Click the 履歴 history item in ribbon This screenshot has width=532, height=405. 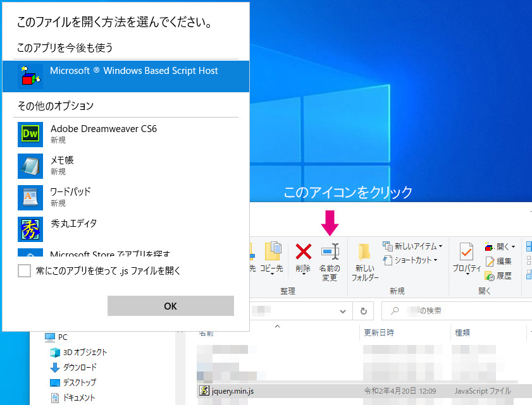[498, 276]
